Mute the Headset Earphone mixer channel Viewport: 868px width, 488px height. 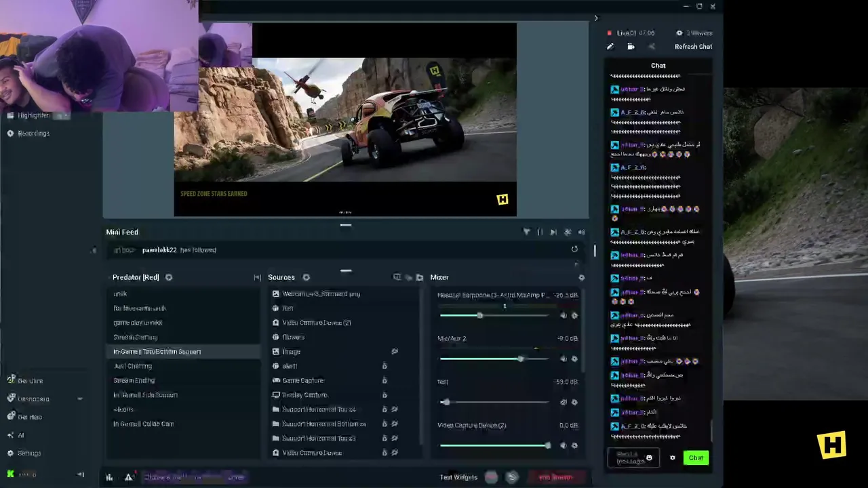pyautogui.click(x=563, y=315)
